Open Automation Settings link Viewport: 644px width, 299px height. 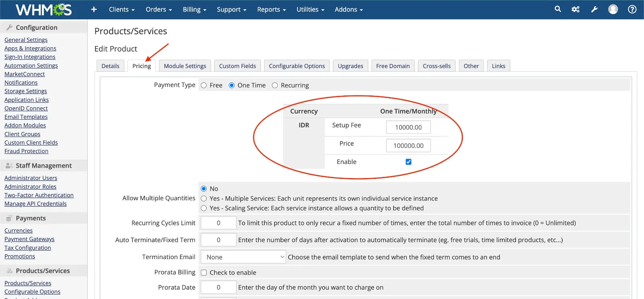31,66
